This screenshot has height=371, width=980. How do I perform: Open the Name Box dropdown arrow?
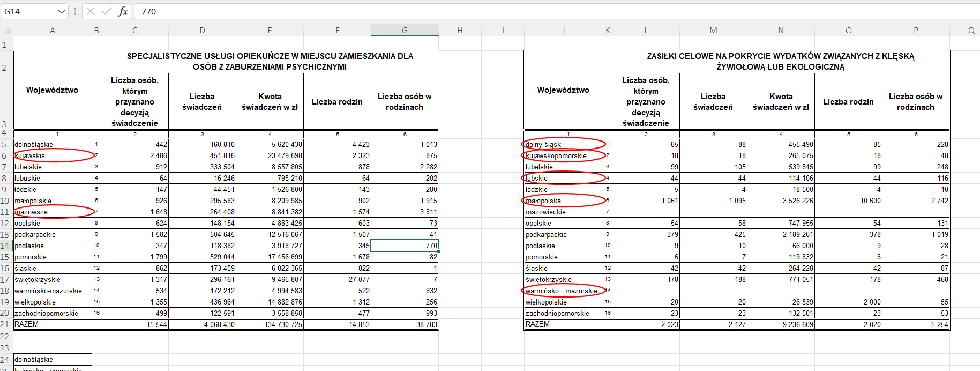click(62, 12)
